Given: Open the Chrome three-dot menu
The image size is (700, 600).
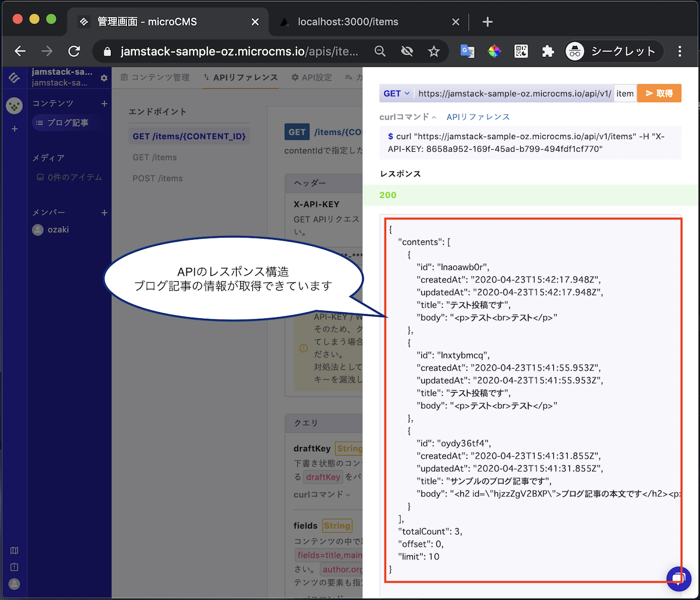Looking at the screenshot, I should coord(680,52).
